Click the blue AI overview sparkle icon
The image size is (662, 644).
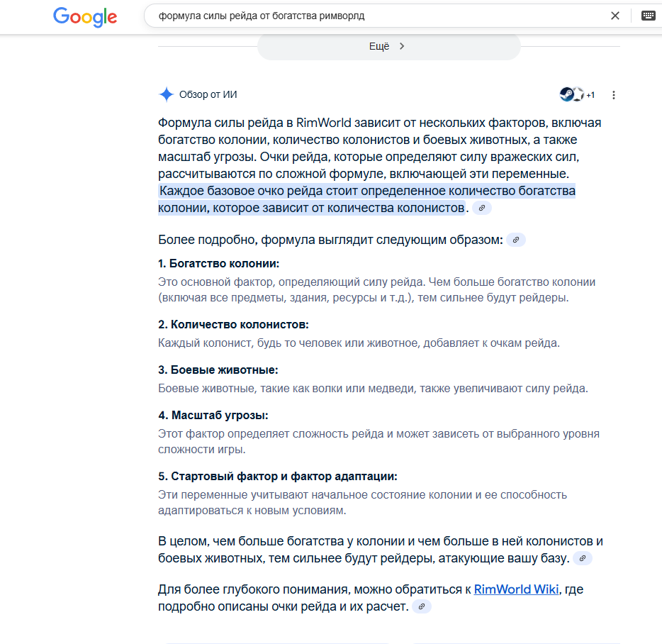click(167, 94)
